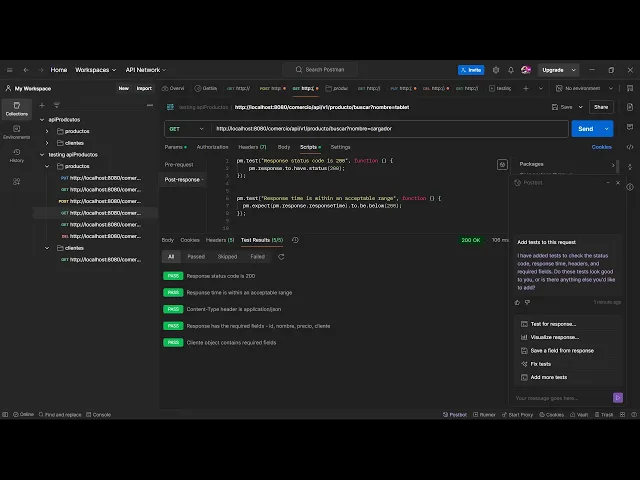640x480 pixels.
Task: Switch to the Params tab
Action: [175, 147]
